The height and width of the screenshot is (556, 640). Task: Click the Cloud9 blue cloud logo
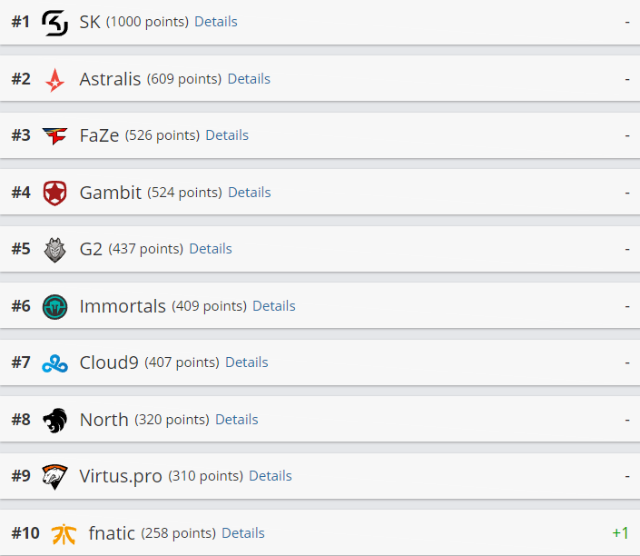(55, 363)
